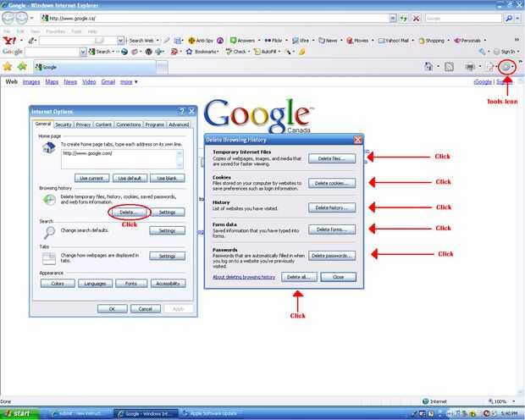Switch to the Content tab
Viewport: 525px width, 420px height.
[103, 124]
